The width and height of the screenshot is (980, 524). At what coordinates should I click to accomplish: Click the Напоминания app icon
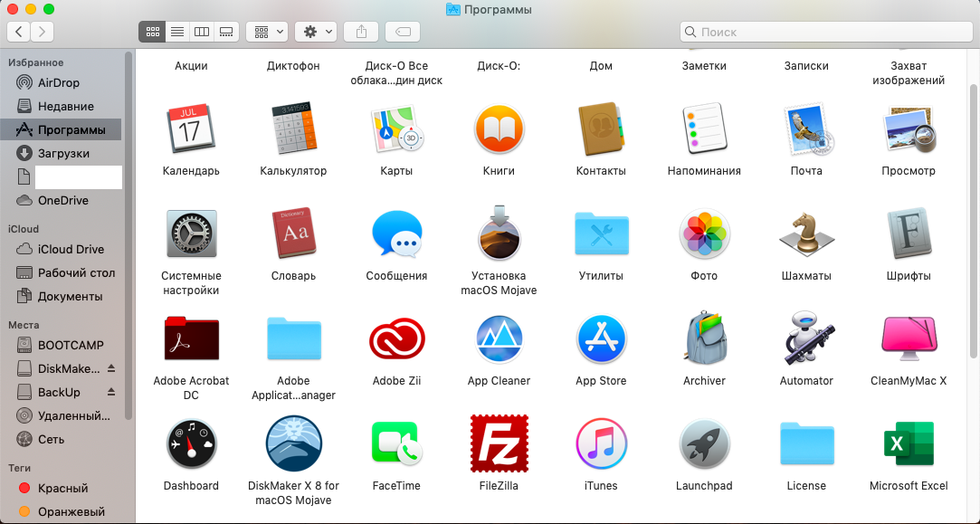(704, 130)
